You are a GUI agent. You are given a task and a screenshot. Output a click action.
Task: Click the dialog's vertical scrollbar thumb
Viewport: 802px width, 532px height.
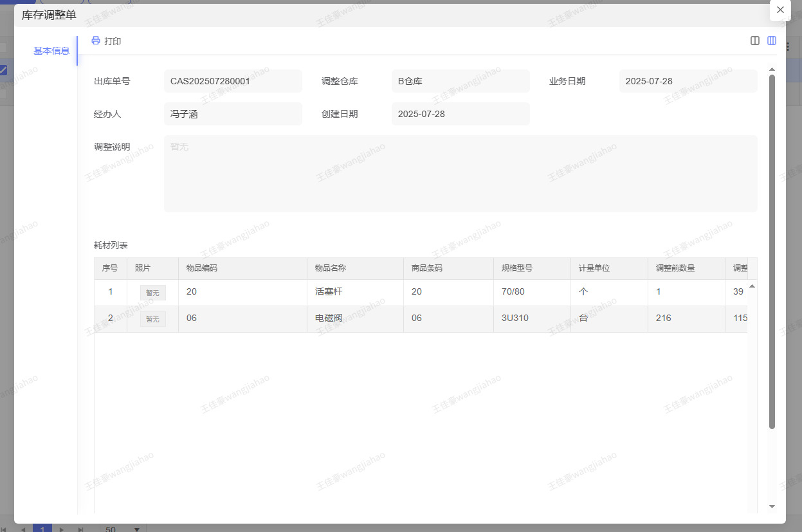(772, 251)
